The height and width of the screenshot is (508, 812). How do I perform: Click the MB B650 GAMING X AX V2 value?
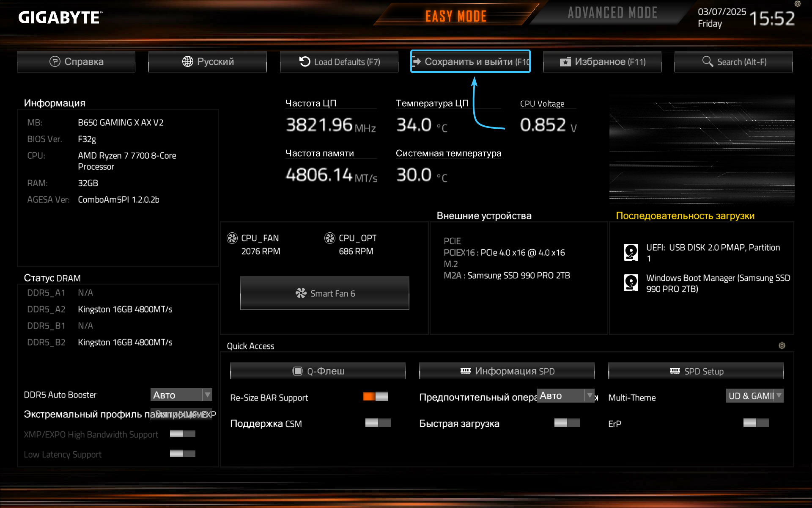(x=121, y=122)
